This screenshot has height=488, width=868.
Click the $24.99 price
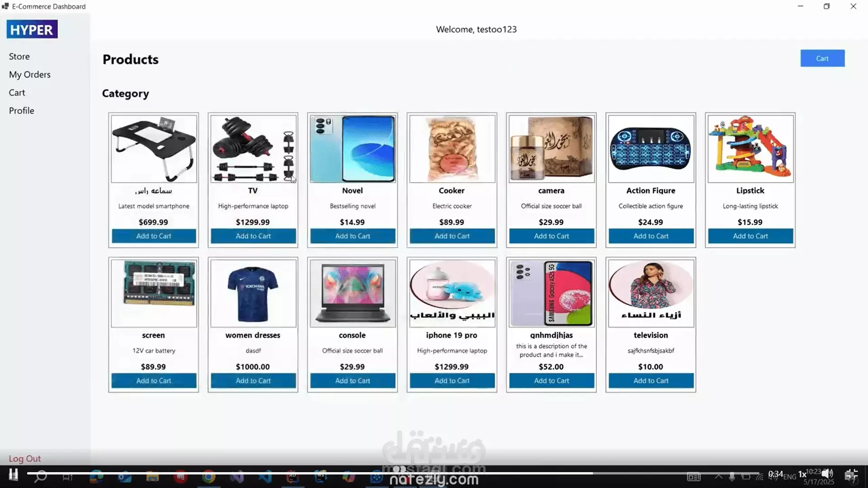(x=651, y=222)
